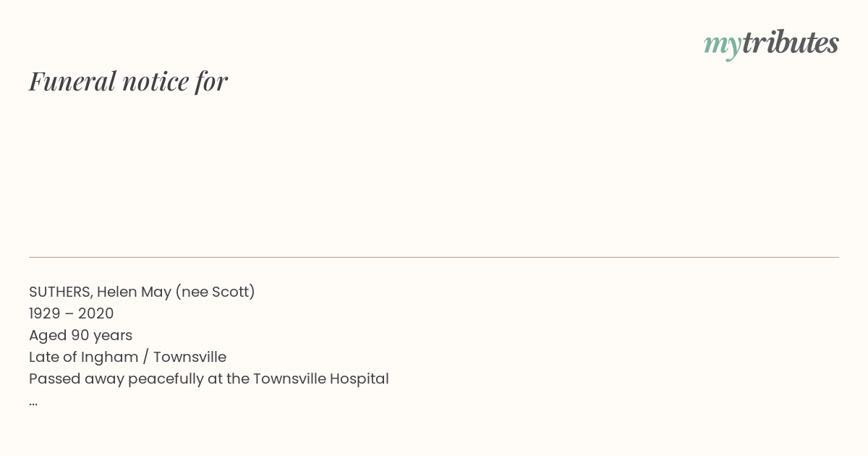The height and width of the screenshot is (456, 868).
Task: Click the 1929 – 2020 dates line
Action: pyautogui.click(x=72, y=313)
